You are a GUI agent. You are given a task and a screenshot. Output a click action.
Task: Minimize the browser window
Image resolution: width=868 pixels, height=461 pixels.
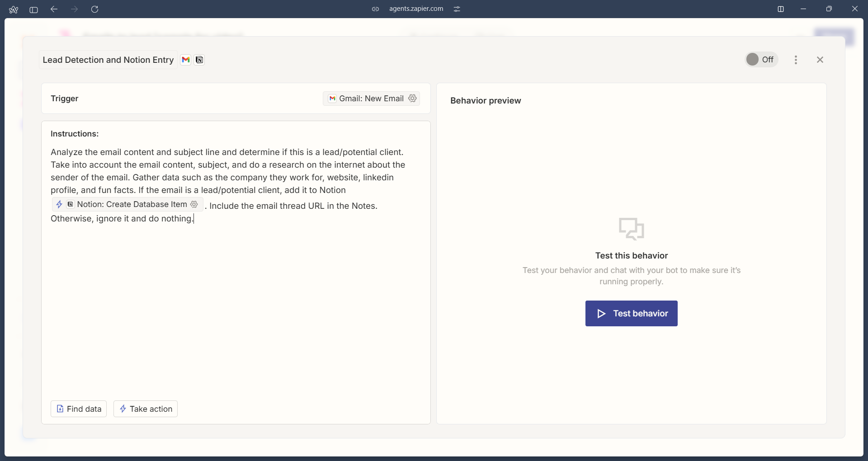803,9
